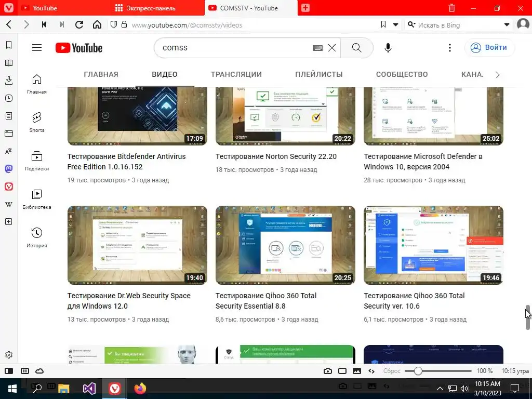Screen dimensions: 532x399
Task: Fast forward to the next page
Action: (62, 24)
